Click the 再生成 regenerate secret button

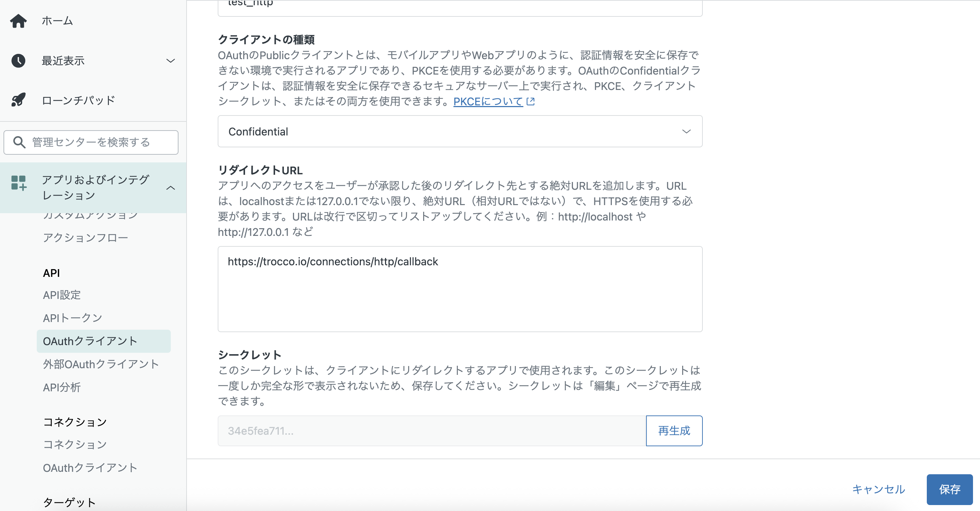[674, 431]
